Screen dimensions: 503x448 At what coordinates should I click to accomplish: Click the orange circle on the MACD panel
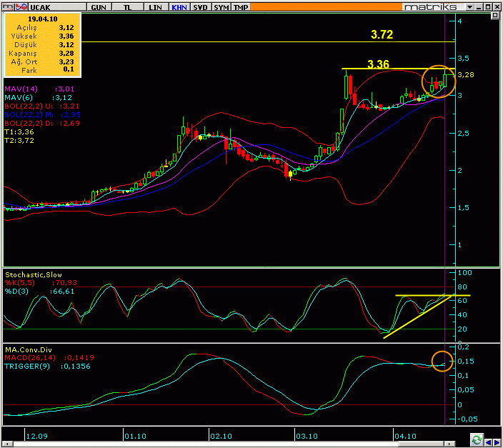[x=442, y=362]
